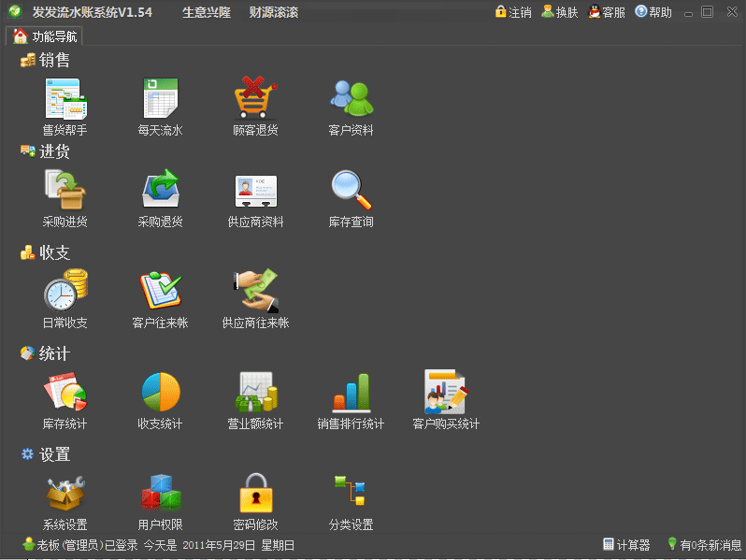Click the 统计 section heading
This screenshot has width=746, height=560.
(45, 353)
